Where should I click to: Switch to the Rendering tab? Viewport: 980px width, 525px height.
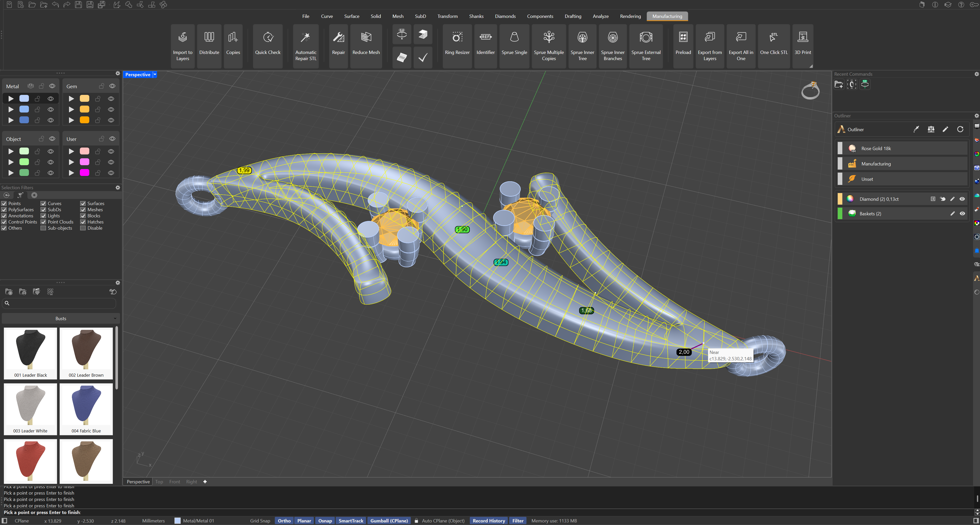pyautogui.click(x=630, y=16)
